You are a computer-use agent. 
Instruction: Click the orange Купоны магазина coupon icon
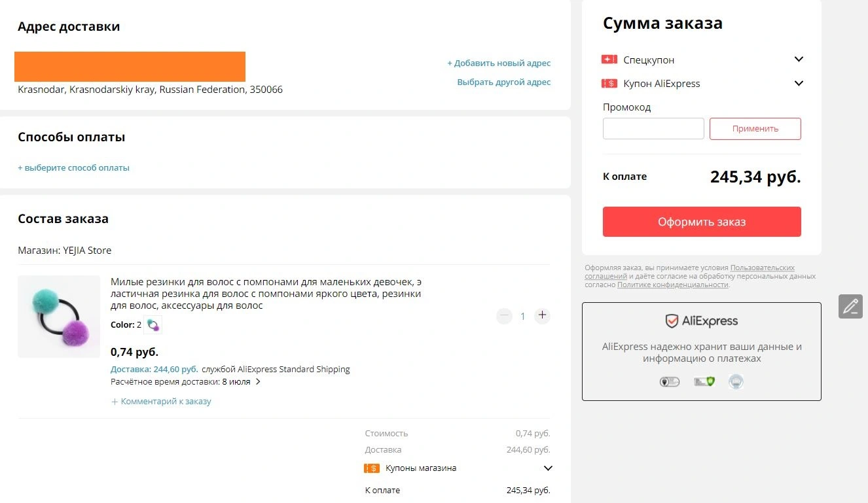coord(372,468)
